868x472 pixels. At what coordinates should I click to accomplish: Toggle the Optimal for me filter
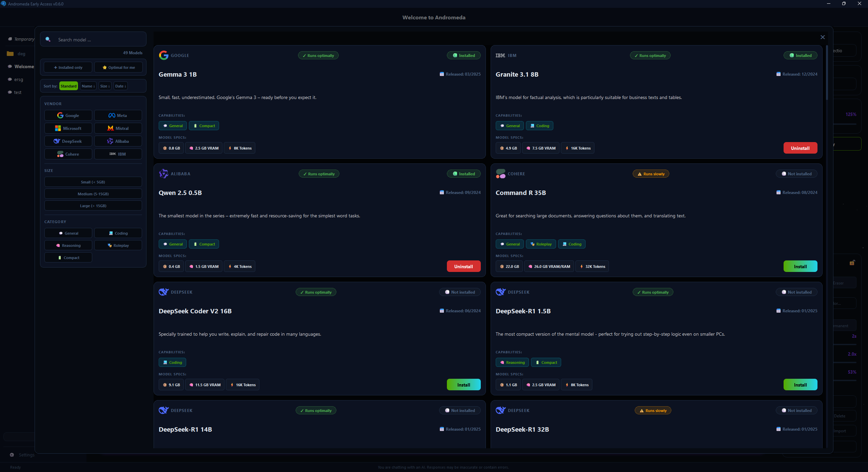[118, 67]
